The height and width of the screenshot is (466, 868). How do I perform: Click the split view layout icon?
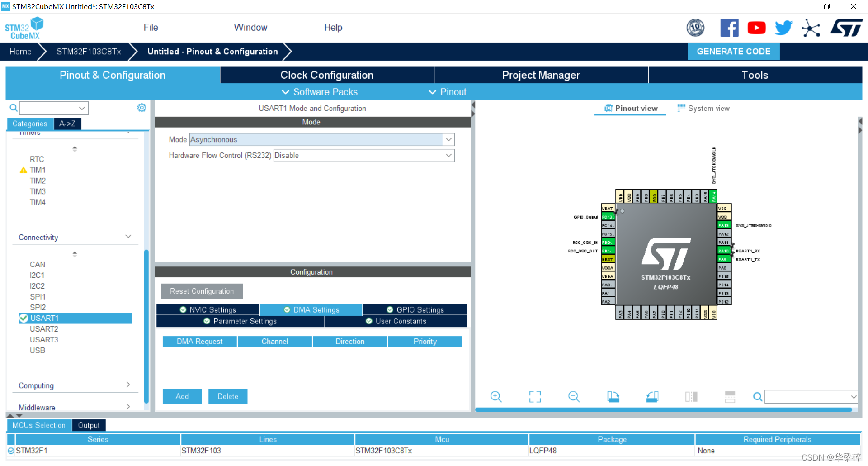(x=691, y=397)
